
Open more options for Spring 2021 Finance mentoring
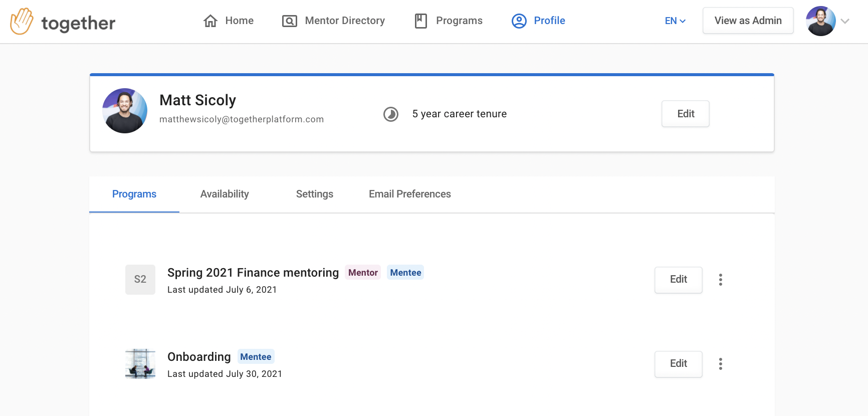pos(721,280)
